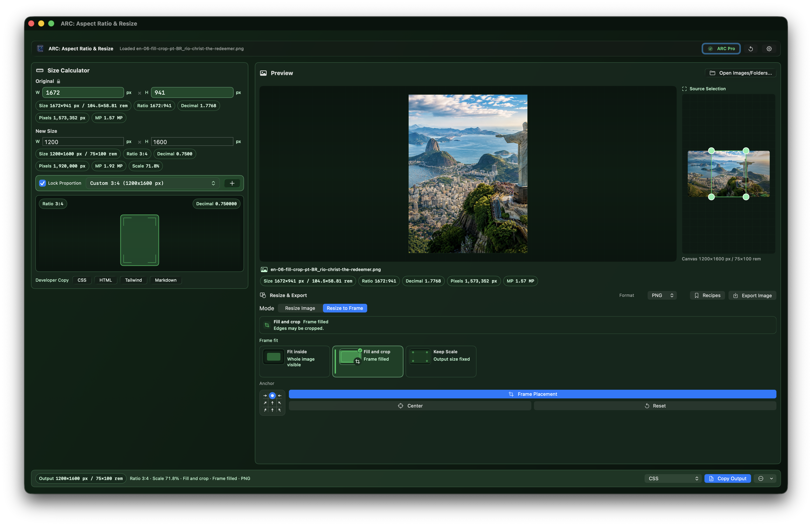
Task: Click the top-right source selection handle
Action: click(746, 151)
